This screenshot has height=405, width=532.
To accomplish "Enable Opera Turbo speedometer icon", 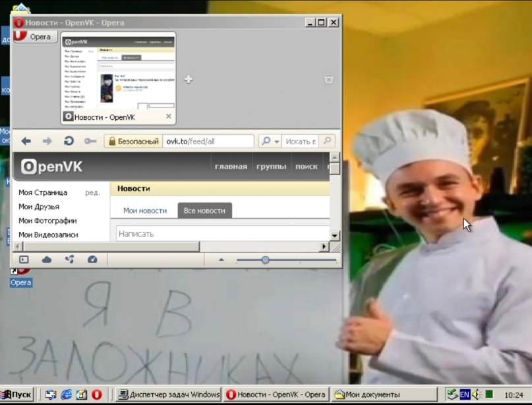I will (x=92, y=259).
